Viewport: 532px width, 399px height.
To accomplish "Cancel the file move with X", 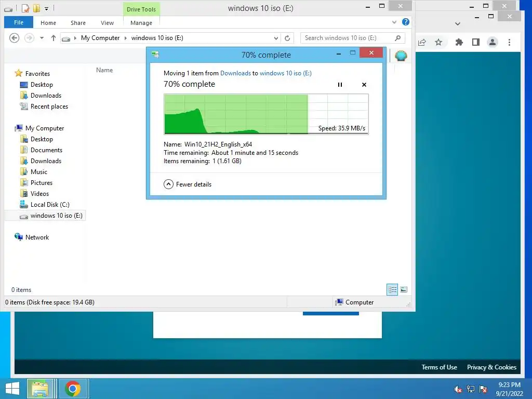I will click(x=364, y=85).
